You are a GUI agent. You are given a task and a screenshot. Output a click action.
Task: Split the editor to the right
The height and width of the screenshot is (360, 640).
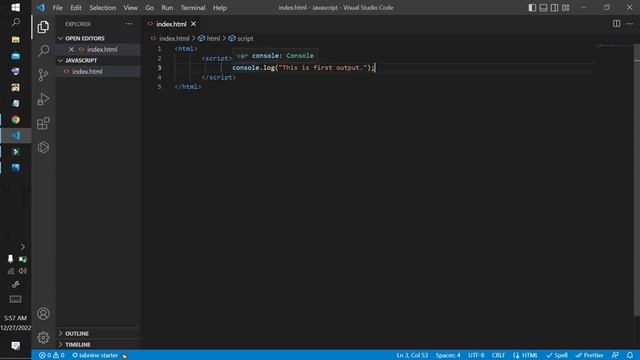click(616, 24)
